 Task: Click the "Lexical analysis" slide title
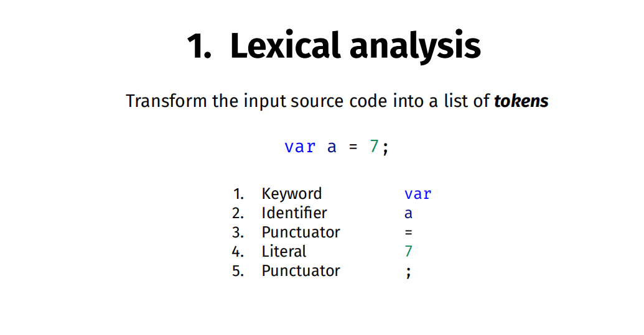pyautogui.click(x=334, y=46)
